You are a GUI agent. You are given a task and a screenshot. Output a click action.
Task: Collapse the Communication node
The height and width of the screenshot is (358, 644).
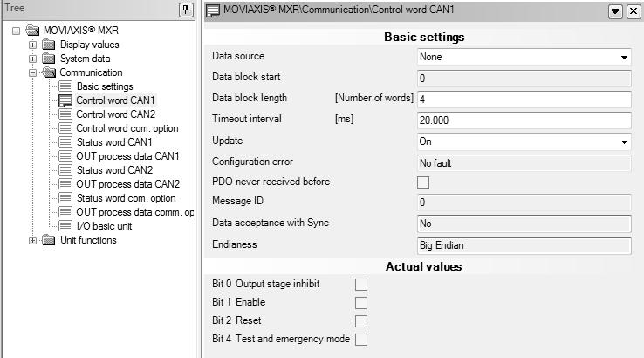tap(32, 72)
